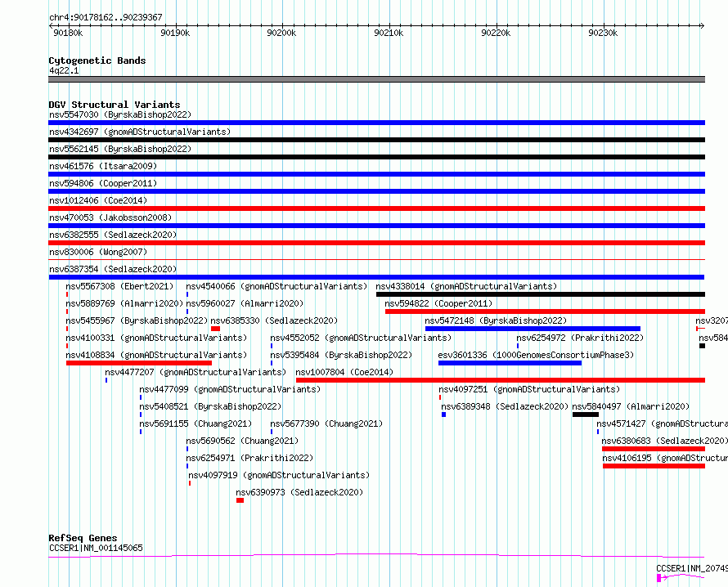The width and height of the screenshot is (728, 587).
Task: Select black bar under nsv4342697
Action: click(376, 140)
